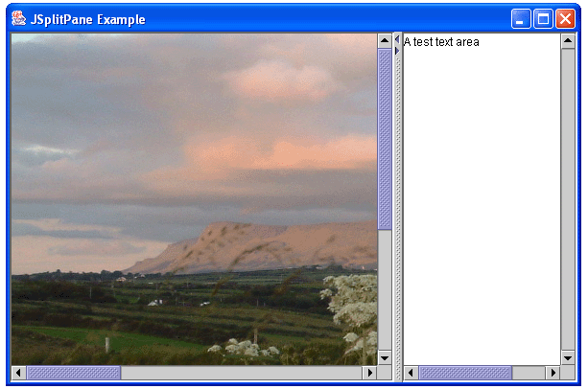Minimize the JSplitPane Example window
Image resolution: width=588 pixels, height=389 pixels.
point(521,19)
